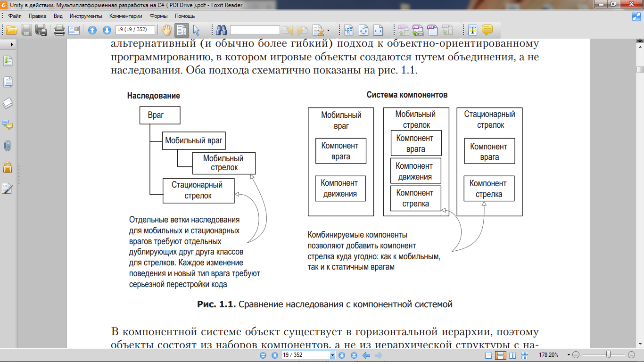The height and width of the screenshot is (362, 644).
Task: Go to next page with toolbar down arrow
Action: pyautogui.click(x=107, y=30)
